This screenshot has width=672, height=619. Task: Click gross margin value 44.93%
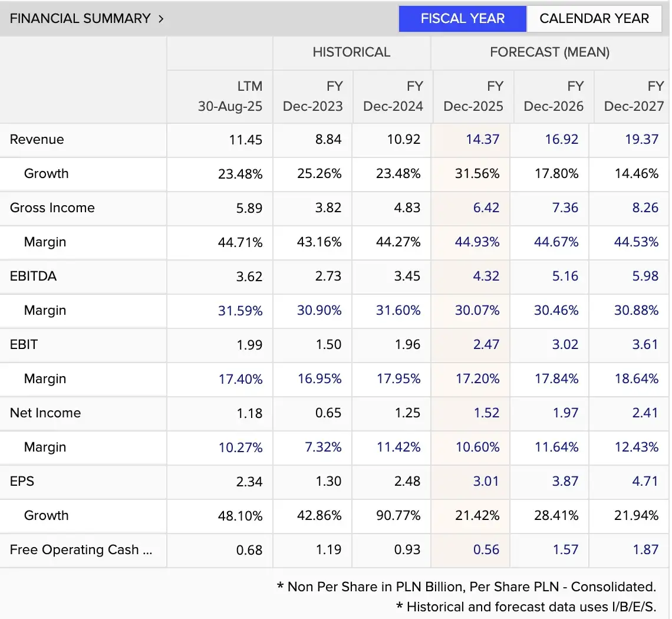coord(477,242)
